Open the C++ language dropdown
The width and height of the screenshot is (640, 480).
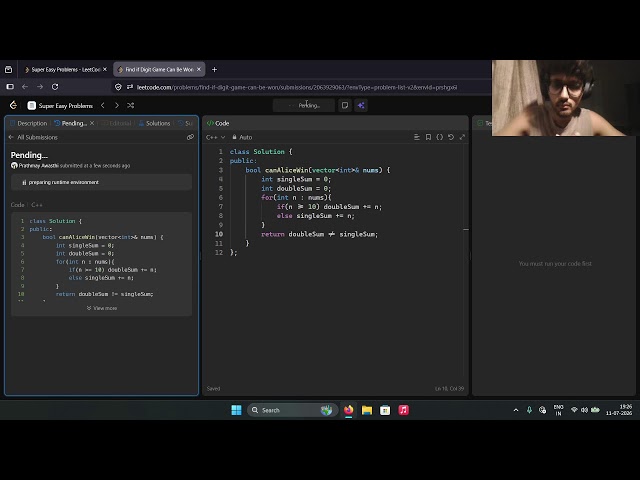(x=216, y=137)
